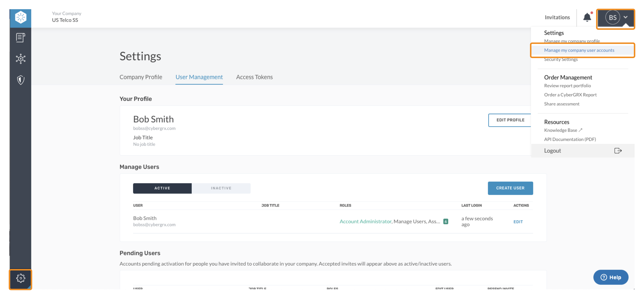Open the notification bell

pos(587,17)
